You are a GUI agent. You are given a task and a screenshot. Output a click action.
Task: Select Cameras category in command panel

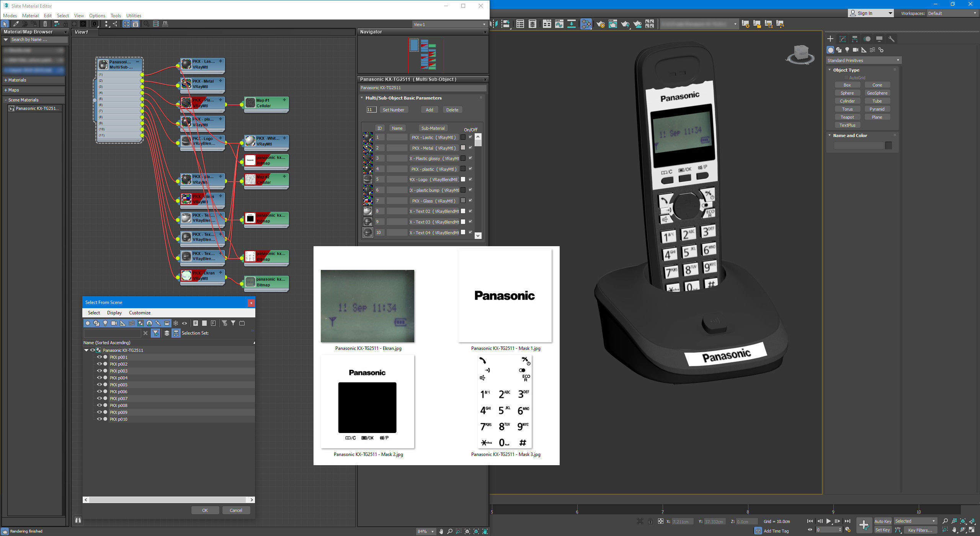point(855,50)
